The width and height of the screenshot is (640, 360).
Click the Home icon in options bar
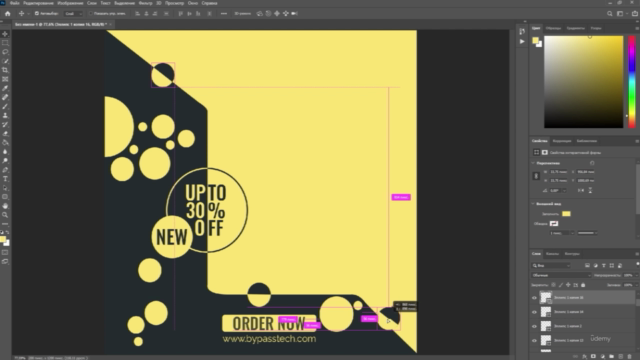click(x=7, y=13)
